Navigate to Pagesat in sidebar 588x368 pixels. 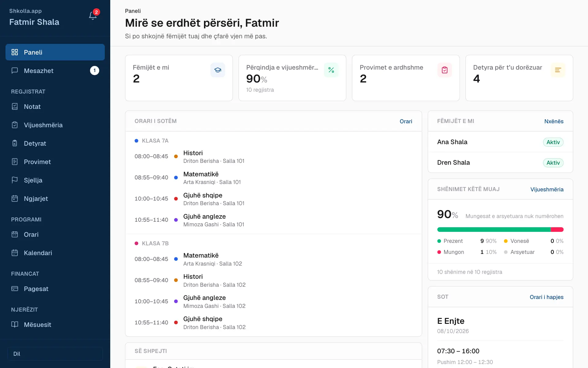click(x=55, y=289)
